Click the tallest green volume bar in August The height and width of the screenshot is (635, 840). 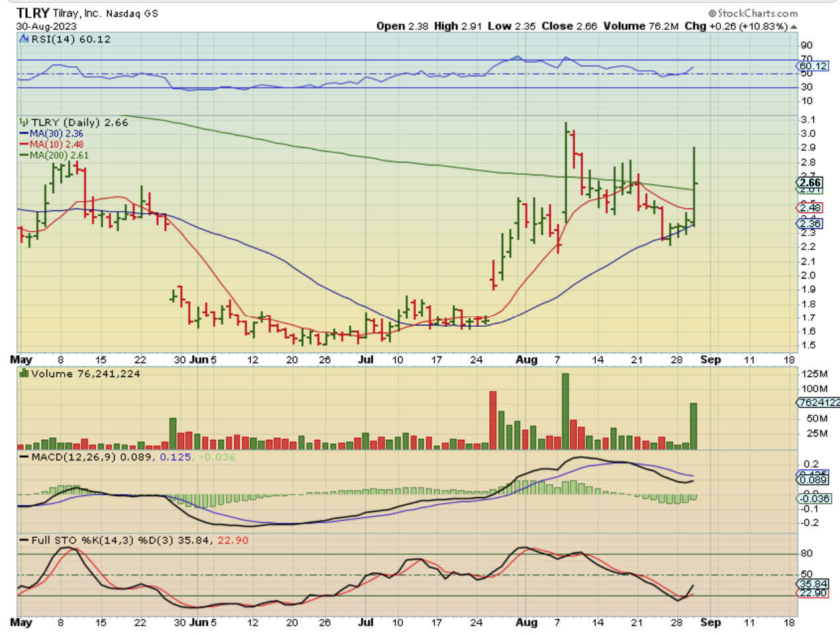(565, 411)
